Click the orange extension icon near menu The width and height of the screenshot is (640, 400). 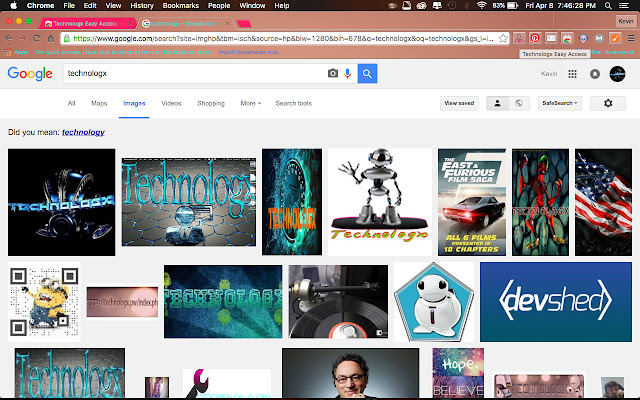[615, 38]
